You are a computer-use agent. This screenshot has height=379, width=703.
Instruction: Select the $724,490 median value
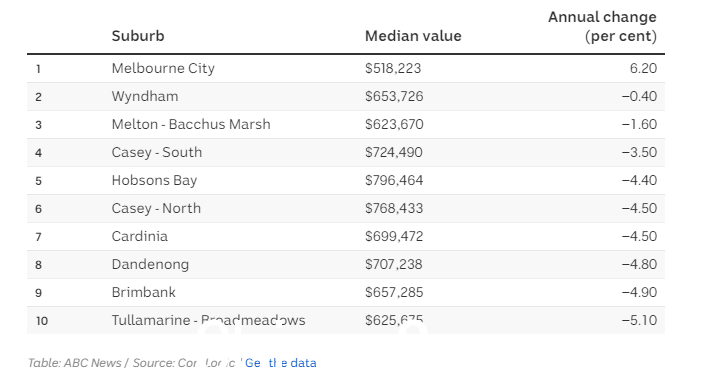[x=394, y=152]
